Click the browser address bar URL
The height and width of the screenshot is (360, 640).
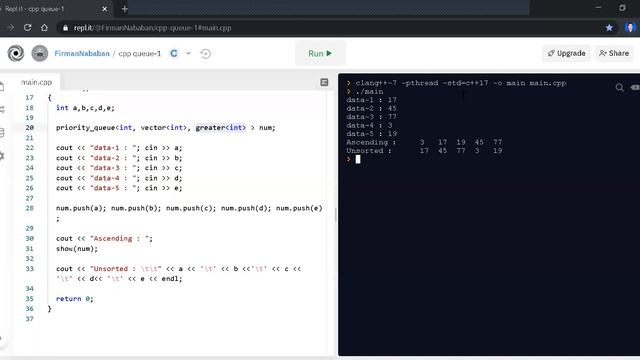153,28
